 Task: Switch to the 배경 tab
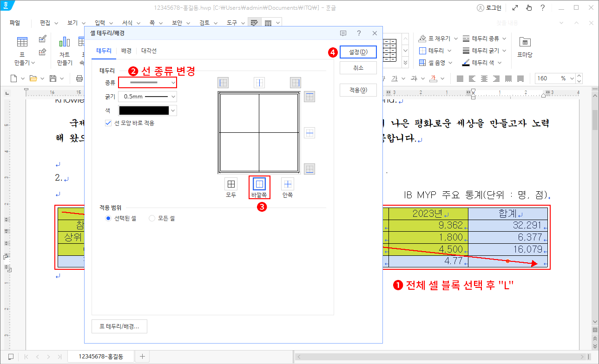[126, 51]
